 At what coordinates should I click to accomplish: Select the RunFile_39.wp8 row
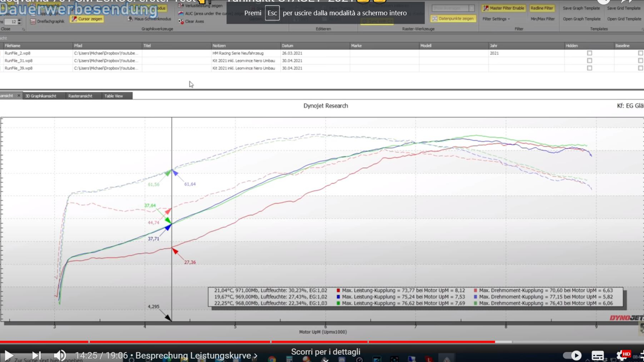point(19,68)
